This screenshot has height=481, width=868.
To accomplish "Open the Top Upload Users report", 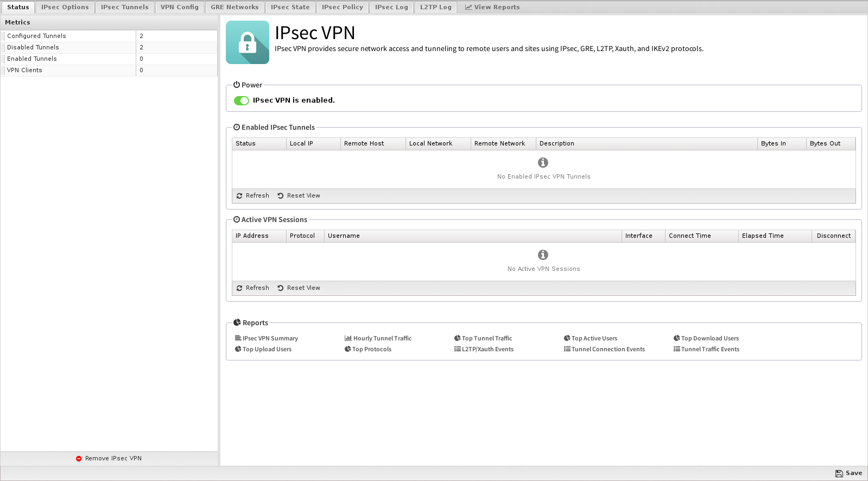I will (263, 349).
